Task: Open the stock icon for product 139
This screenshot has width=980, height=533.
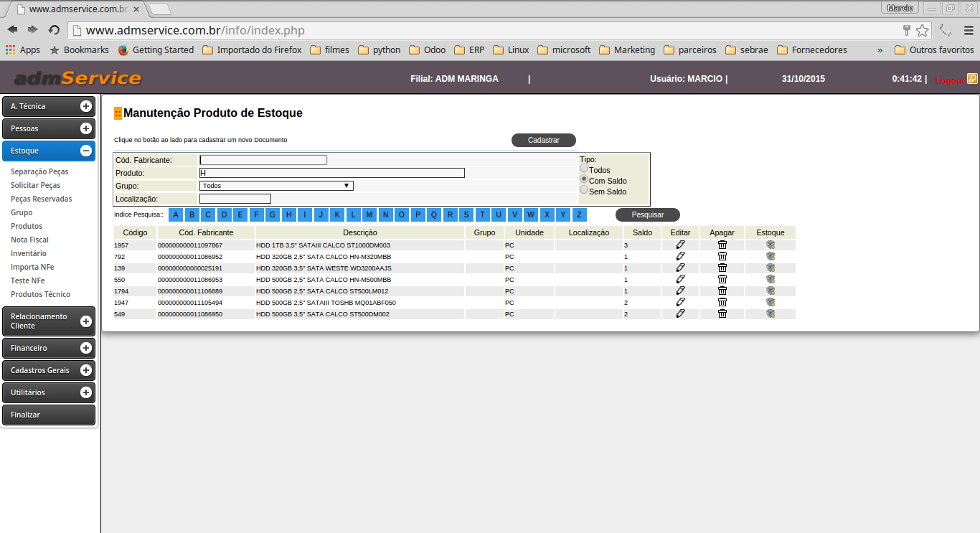Action: click(x=771, y=268)
